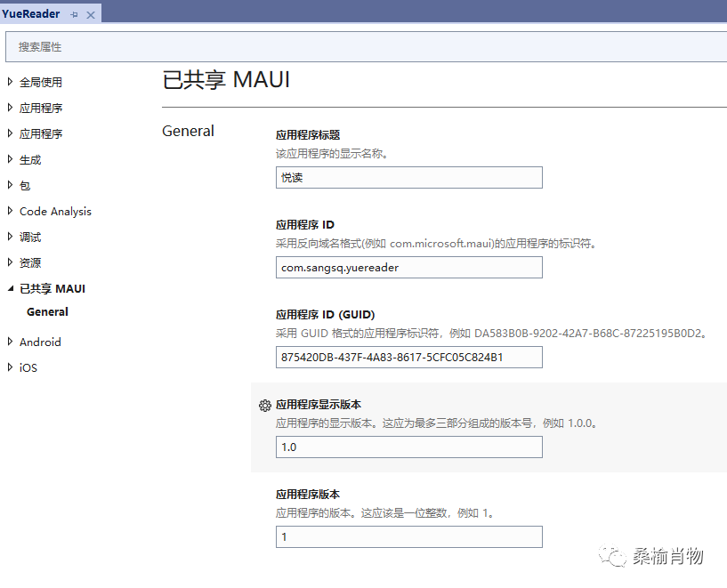Viewport: 727px width, 588px height.
Task: Click the 应用程序标题 field containing 悦读
Action: point(408,177)
